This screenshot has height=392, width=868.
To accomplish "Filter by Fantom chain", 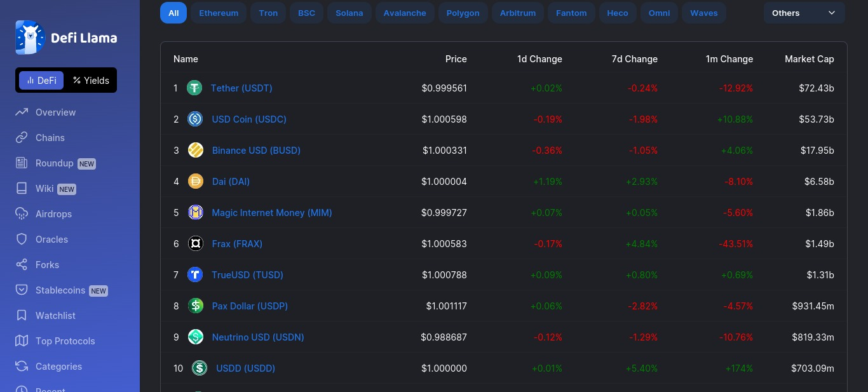I will pyautogui.click(x=571, y=13).
